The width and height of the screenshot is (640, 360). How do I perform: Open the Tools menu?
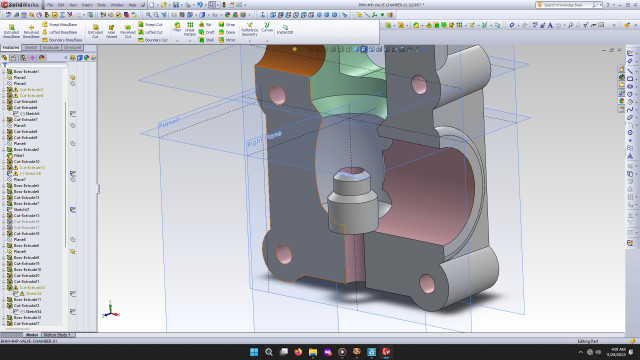[x=101, y=5]
